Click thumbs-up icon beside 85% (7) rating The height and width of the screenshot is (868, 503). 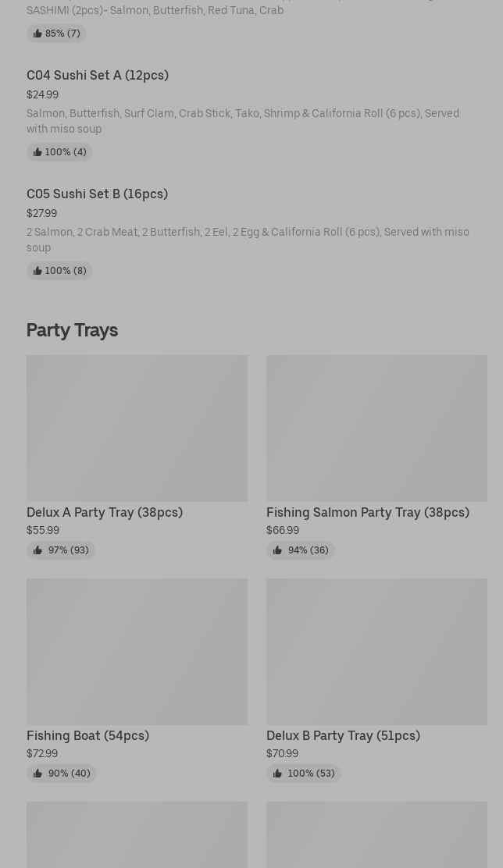37,34
